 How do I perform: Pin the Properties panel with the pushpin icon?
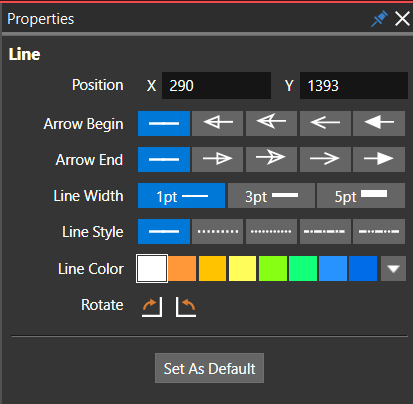coord(379,19)
